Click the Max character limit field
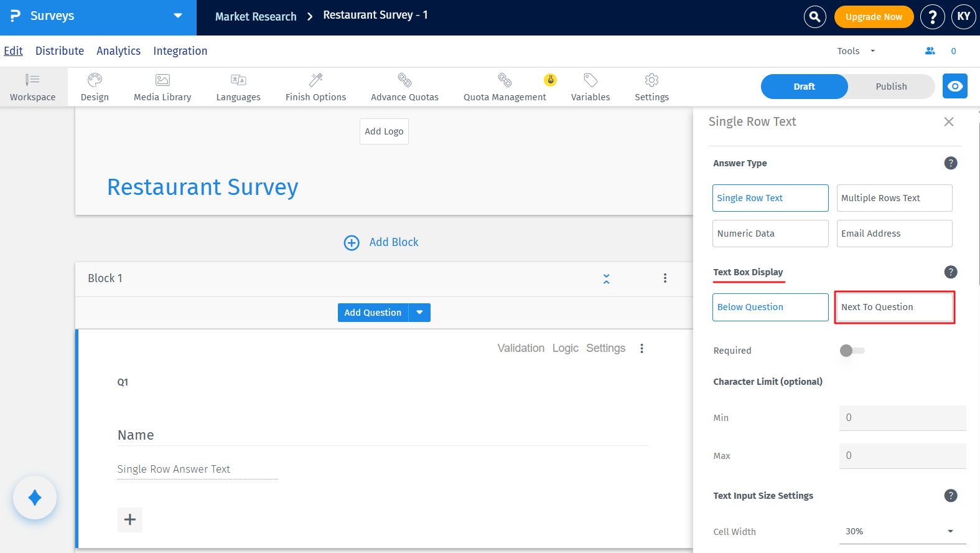This screenshot has height=553, width=980. point(902,456)
